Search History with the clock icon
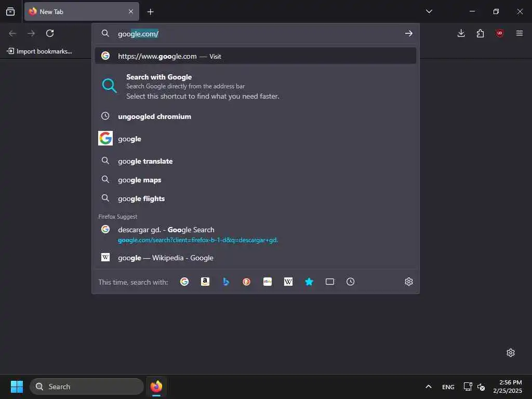Viewport: 532px width, 399px height. [351, 282]
